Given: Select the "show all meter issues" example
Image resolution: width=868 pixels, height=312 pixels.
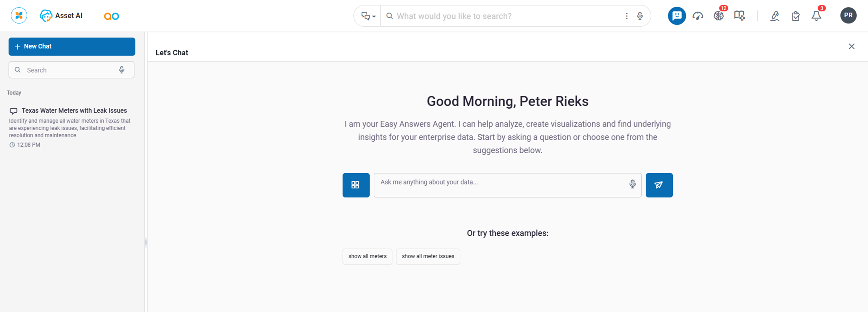Looking at the screenshot, I should click(427, 256).
